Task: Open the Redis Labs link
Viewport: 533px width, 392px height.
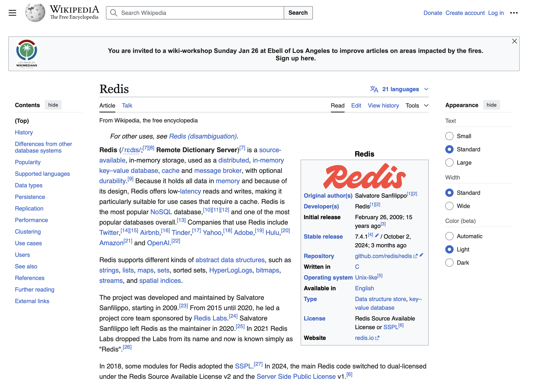Action: pos(210,318)
